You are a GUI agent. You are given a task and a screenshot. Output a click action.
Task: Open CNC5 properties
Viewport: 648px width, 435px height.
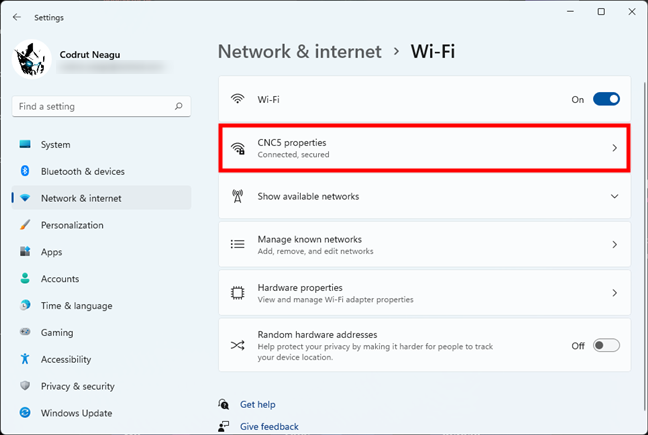[x=424, y=148]
